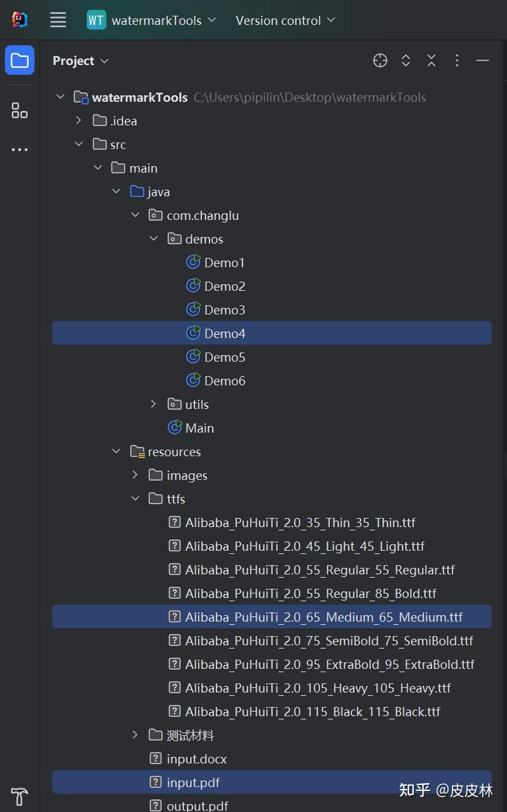Click the class icon beside Main
Viewport: 507px width, 812px height.
pyautogui.click(x=174, y=427)
